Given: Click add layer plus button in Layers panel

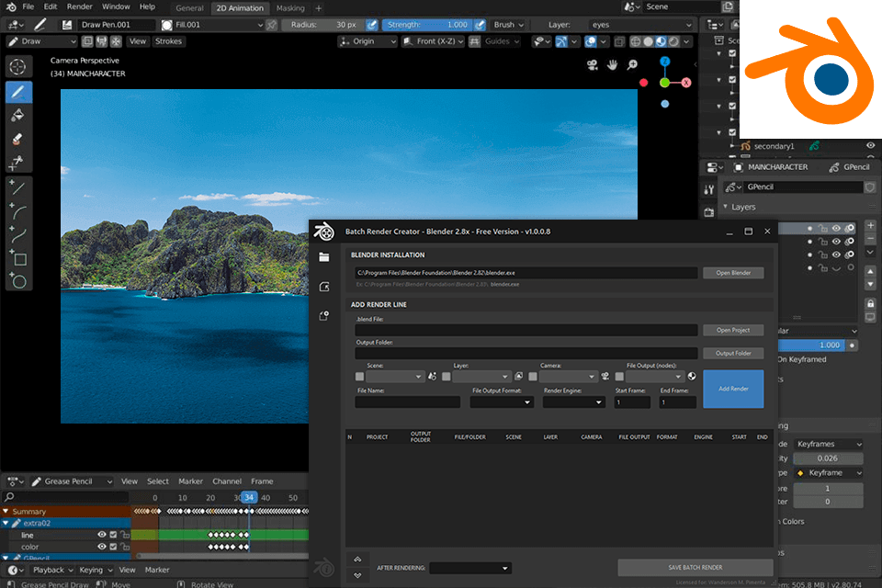Looking at the screenshot, I should pyautogui.click(x=870, y=225).
